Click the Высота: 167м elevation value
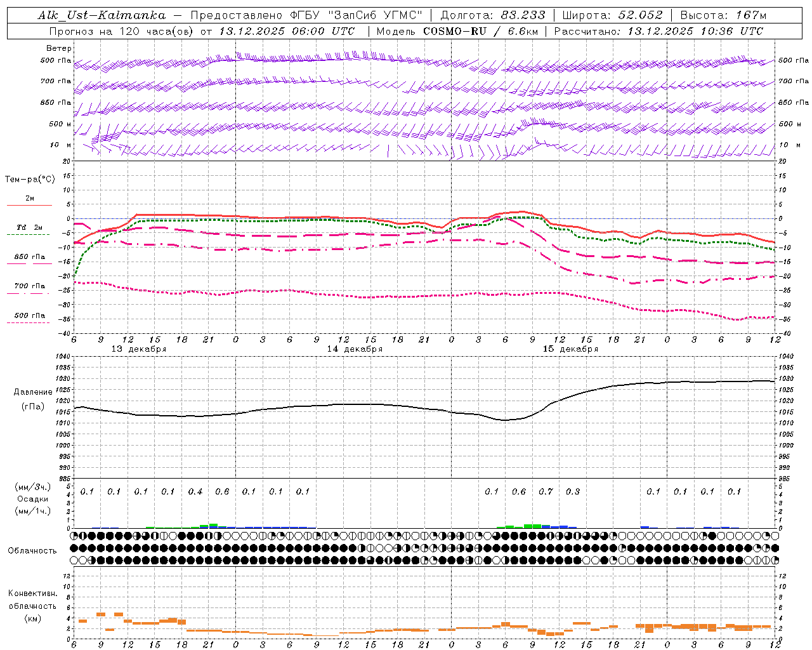812x650 pixels. [723, 15]
